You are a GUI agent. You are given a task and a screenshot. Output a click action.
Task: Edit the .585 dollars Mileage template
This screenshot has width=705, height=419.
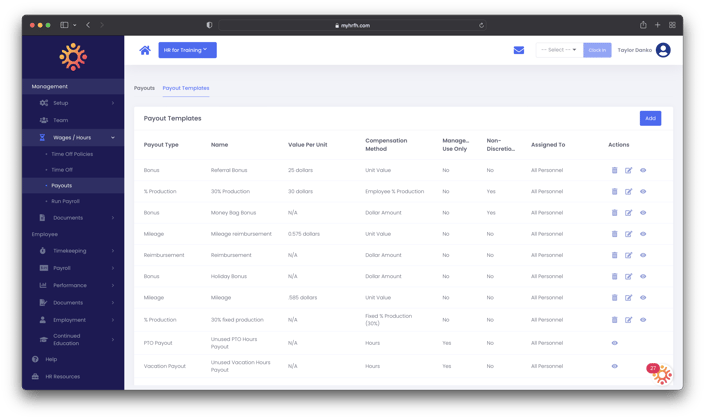(628, 298)
